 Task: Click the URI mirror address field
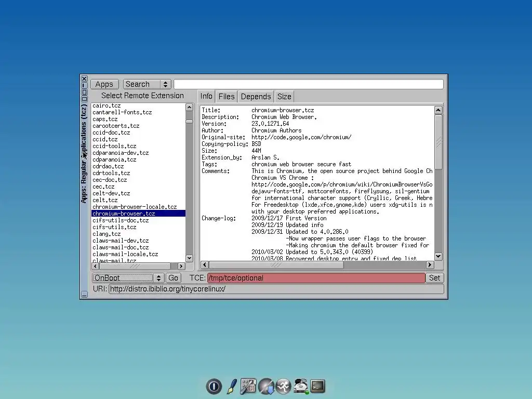coord(276,289)
